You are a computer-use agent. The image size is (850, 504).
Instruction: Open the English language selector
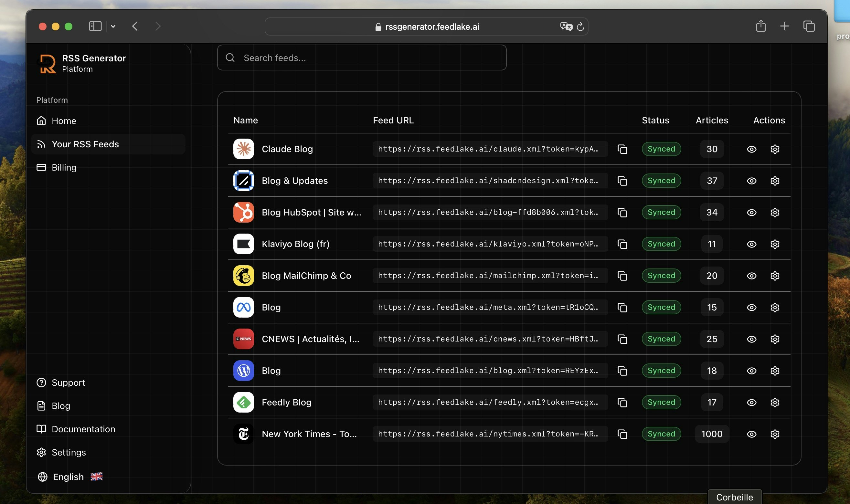[x=68, y=477]
